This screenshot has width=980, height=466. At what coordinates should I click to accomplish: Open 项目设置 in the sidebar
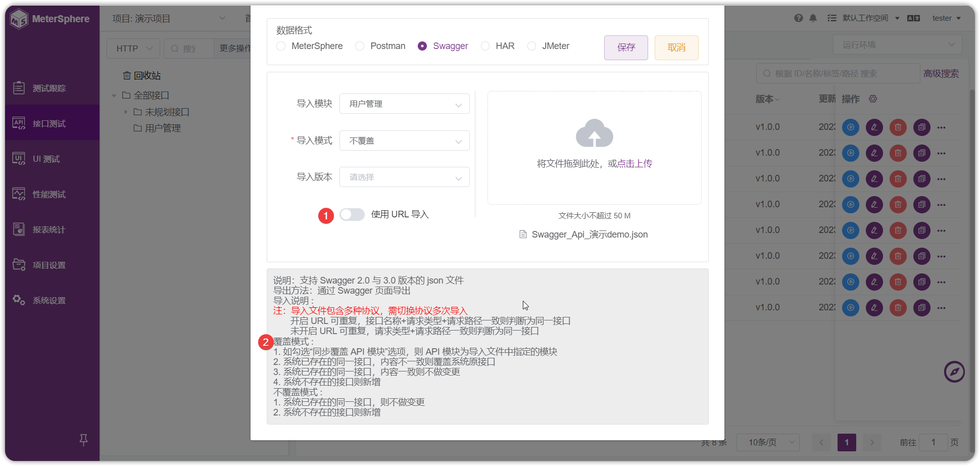click(52, 265)
